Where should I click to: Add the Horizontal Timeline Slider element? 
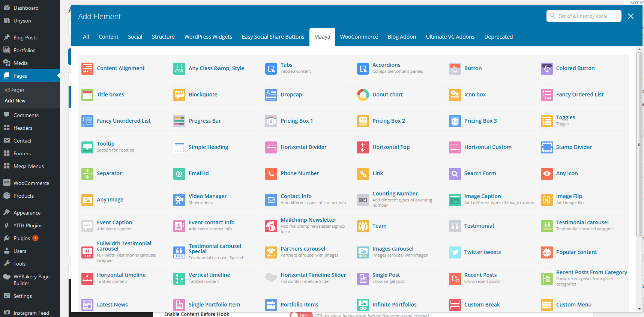(x=308, y=278)
